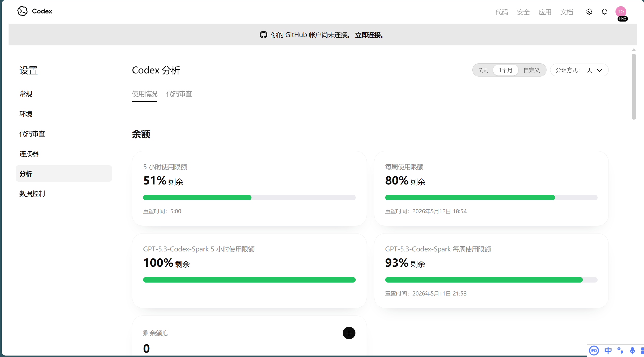The width and height of the screenshot is (644, 357).
Task: Click the 5 小时使用限额 card title
Action: tap(165, 167)
